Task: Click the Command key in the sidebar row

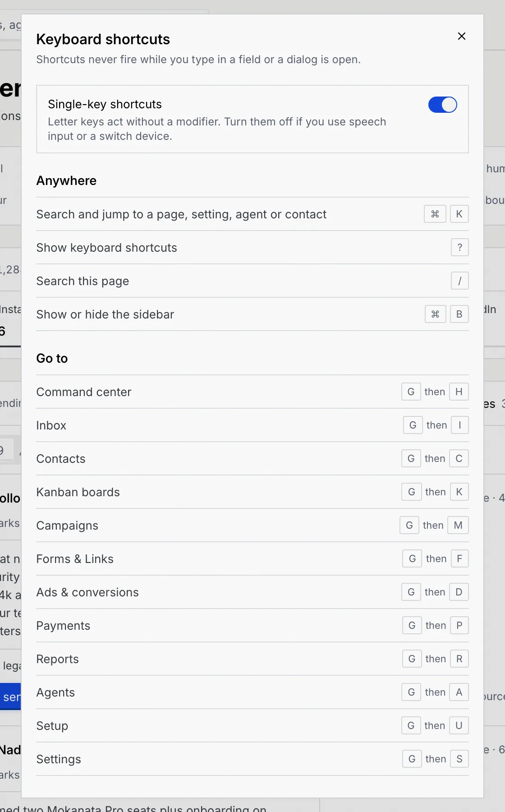Action: [435, 314]
